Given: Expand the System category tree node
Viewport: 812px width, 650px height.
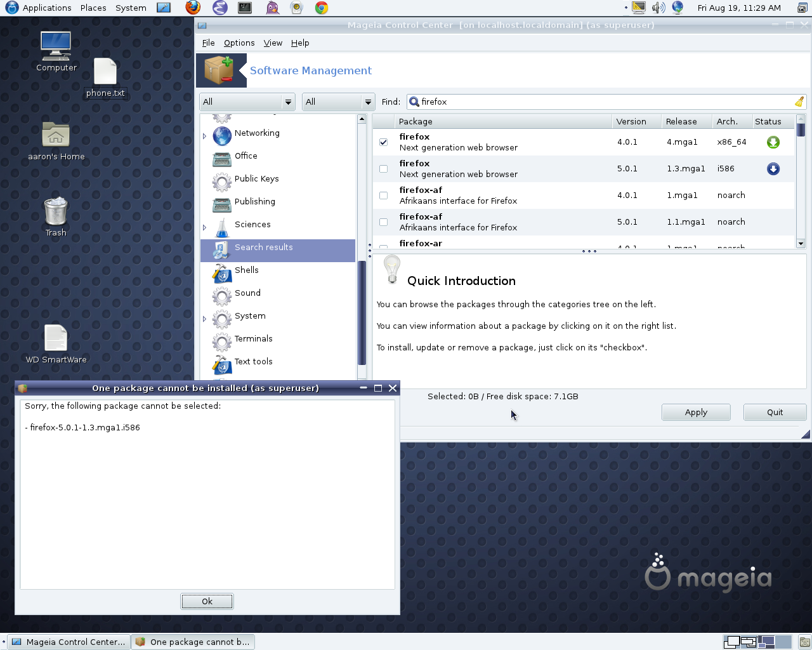Looking at the screenshot, I should click(x=204, y=319).
